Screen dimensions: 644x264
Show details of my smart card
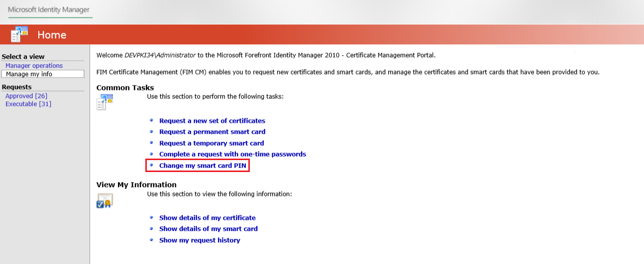tap(209, 229)
